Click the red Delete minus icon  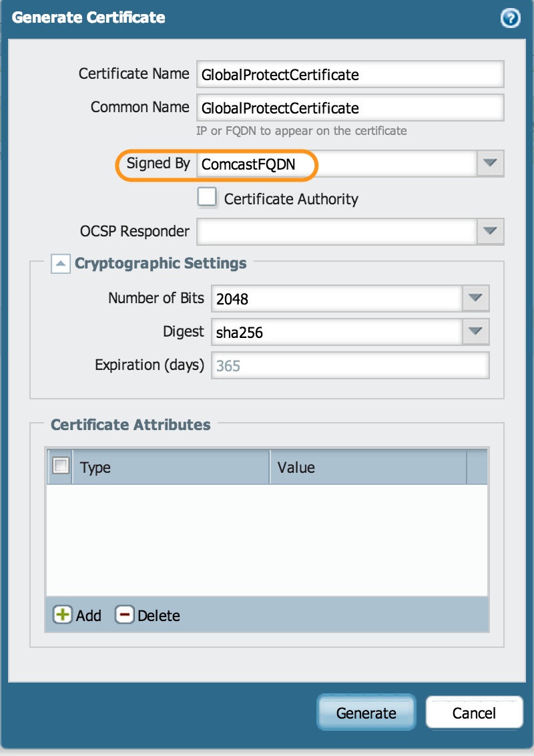(125, 615)
